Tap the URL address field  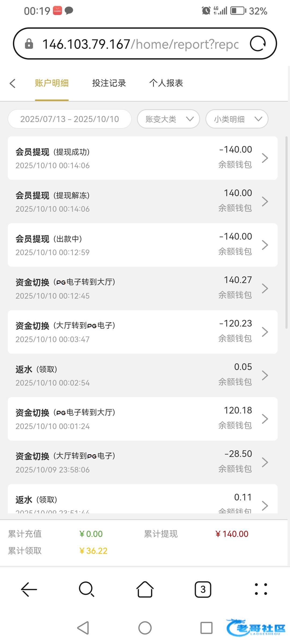click(140, 44)
